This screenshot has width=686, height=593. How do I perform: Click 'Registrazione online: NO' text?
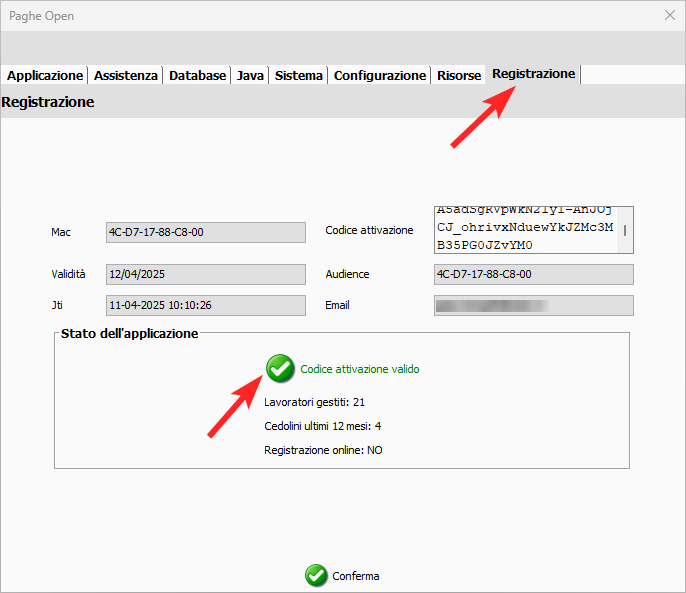pos(323,450)
